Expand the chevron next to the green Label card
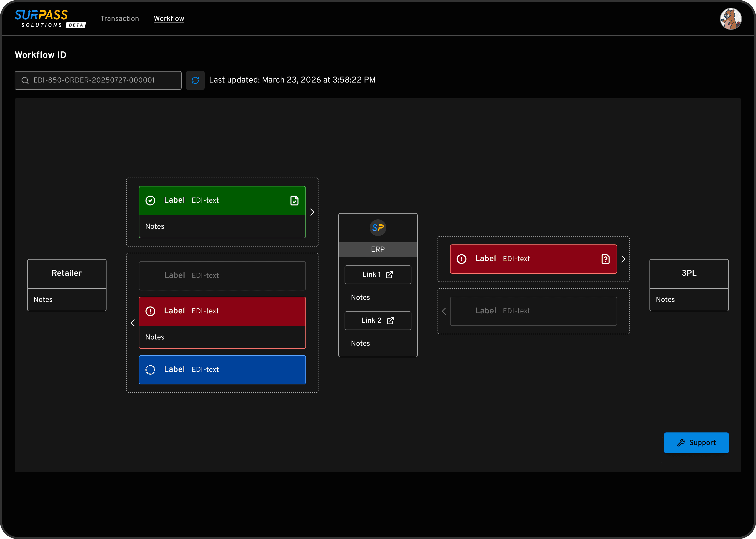The width and height of the screenshot is (756, 539). coord(311,212)
